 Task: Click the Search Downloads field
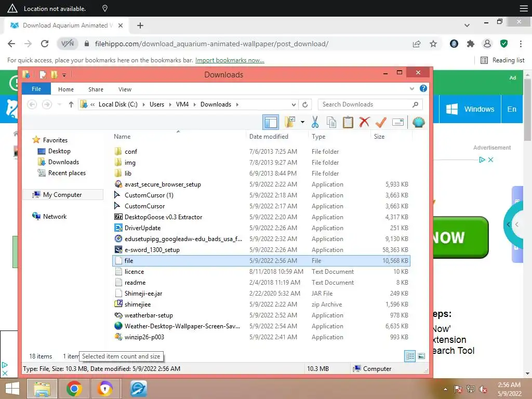(370, 104)
